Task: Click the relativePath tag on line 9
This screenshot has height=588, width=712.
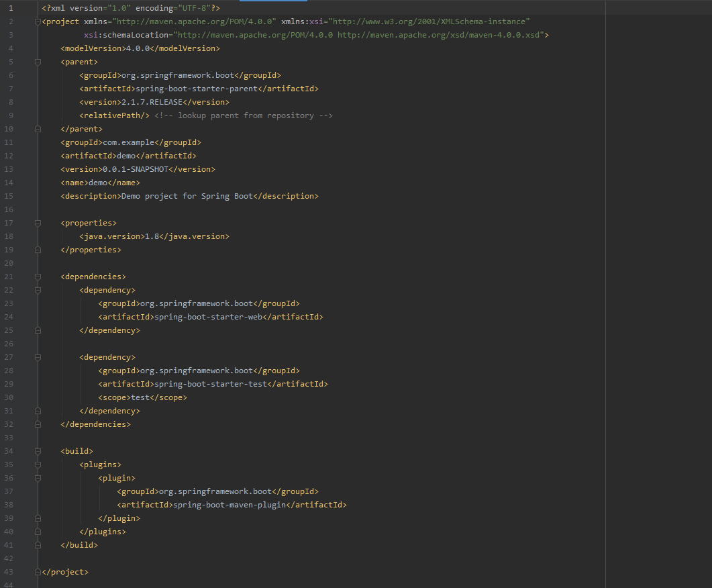Action: coord(115,115)
